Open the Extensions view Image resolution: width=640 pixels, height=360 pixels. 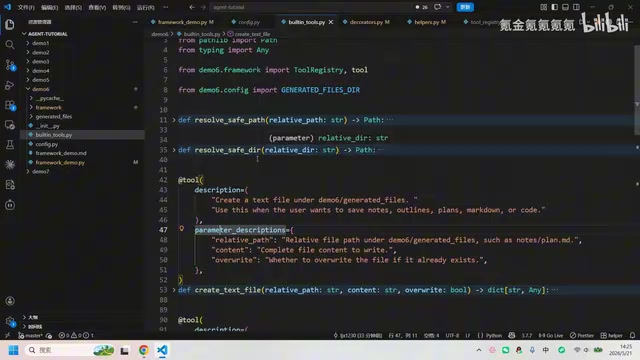click(x=10, y=105)
